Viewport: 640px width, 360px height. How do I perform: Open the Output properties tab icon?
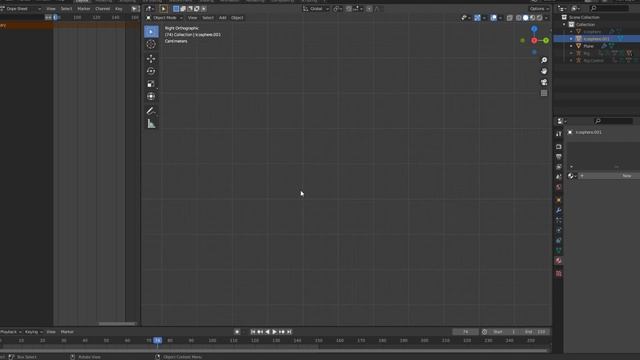559,157
